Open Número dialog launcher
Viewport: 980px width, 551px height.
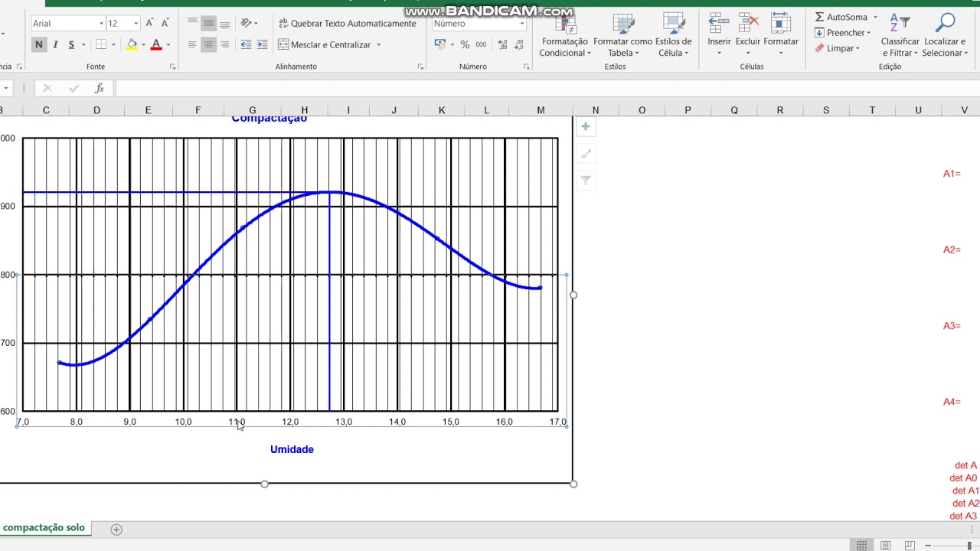(526, 67)
